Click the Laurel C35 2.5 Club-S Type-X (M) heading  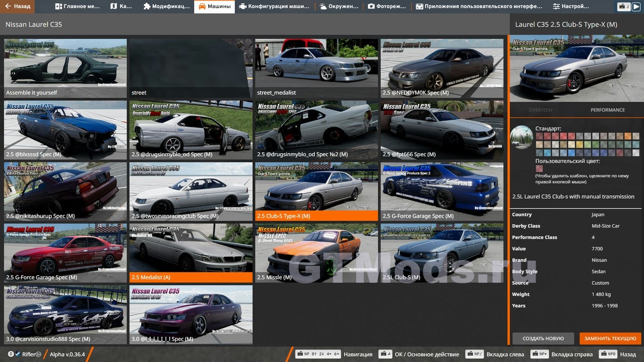[566, 25]
